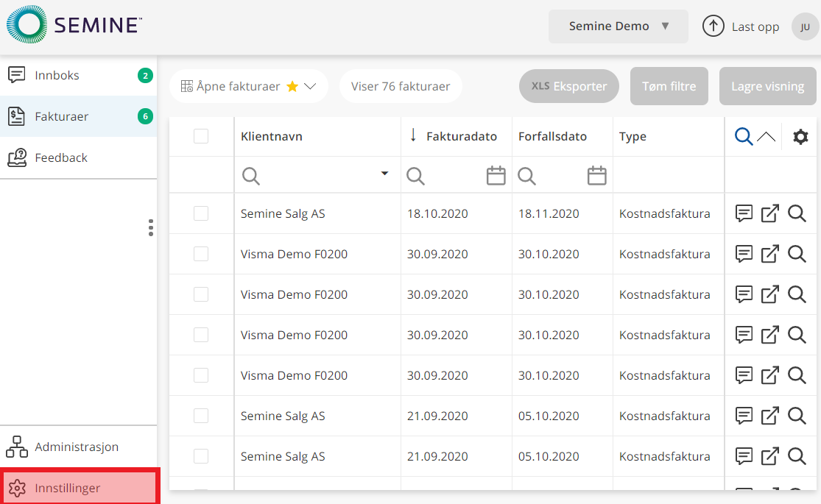The width and height of the screenshot is (821, 504).
Task: Tick checkbox for Semine Salg AS 18.10.2020 row
Action: tap(201, 213)
